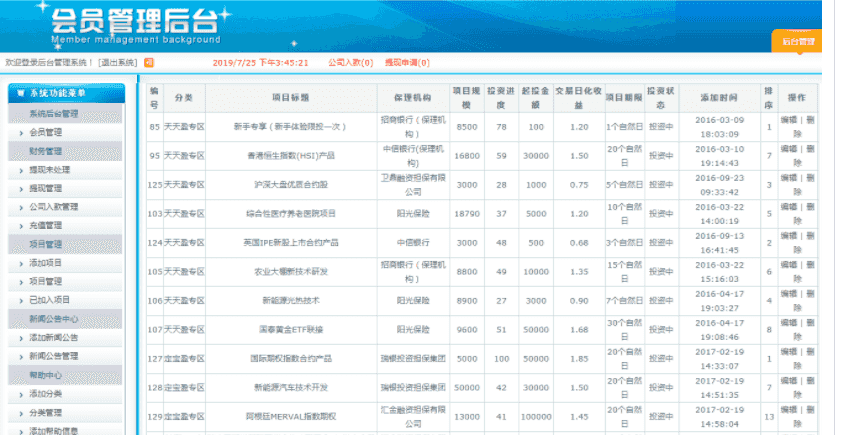The image size is (842, 435).
Task: Open 添加新闻公告 in the sidebar menu
Action: pos(54,338)
